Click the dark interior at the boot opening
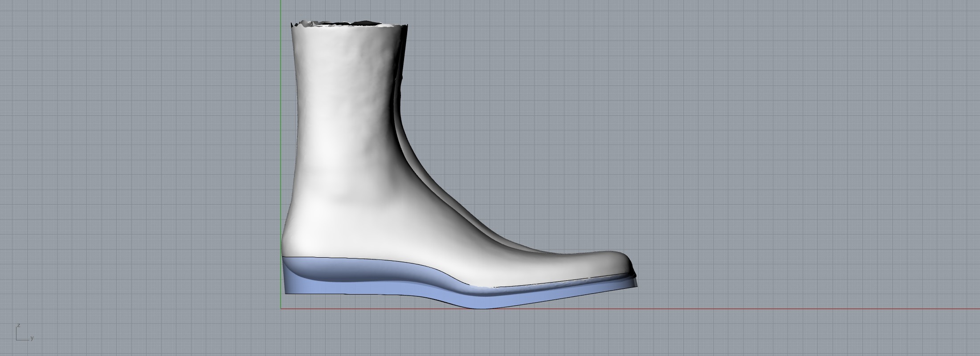The height and width of the screenshot is (356, 980). (x=365, y=23)
